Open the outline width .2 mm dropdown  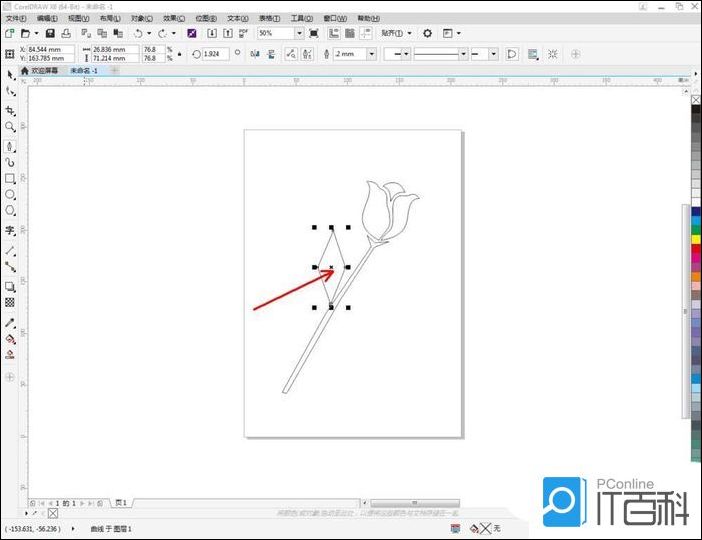pos(372,54)
